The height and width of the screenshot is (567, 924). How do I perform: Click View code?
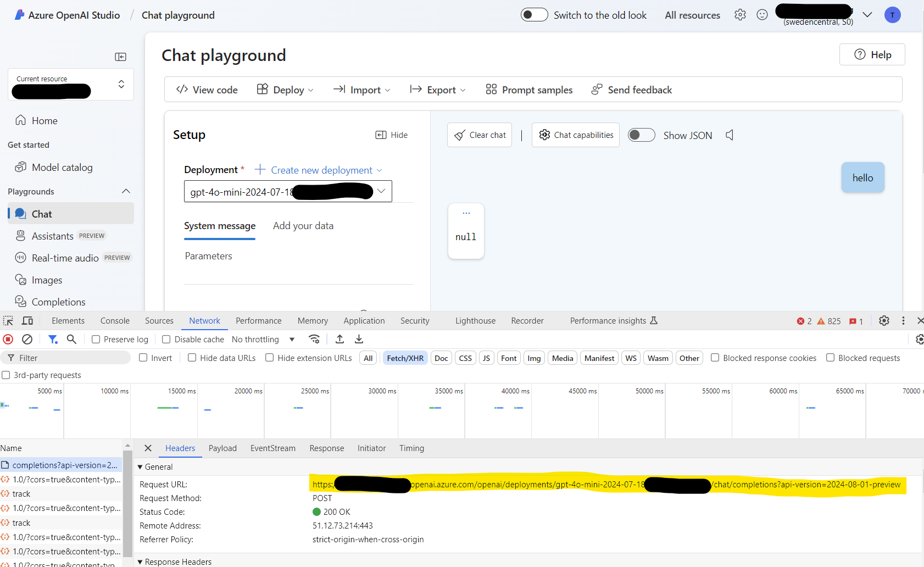pos(207,90)
